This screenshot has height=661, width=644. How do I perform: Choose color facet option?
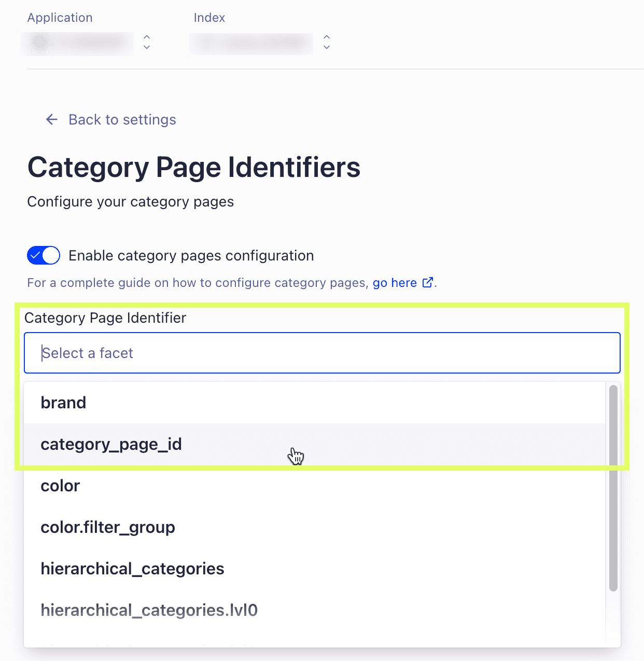click(315, 486)
